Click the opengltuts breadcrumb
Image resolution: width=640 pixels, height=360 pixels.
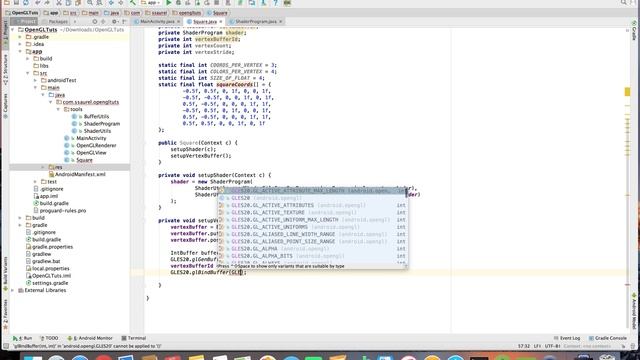[187, 13]
